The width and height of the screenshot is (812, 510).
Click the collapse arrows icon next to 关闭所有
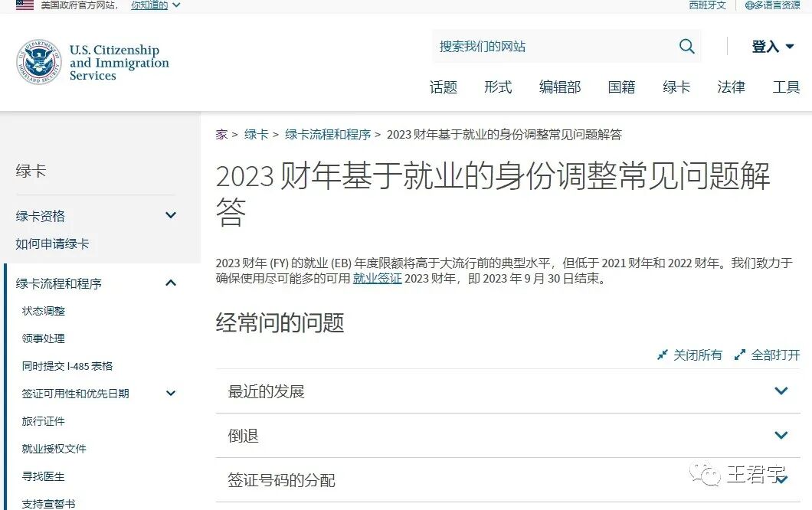662,355
